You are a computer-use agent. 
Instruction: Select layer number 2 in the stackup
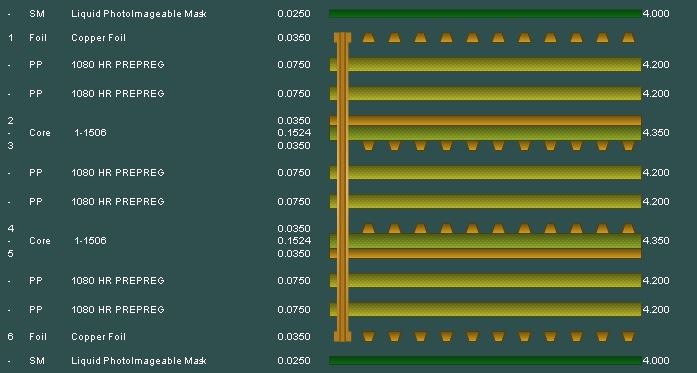pyautogui.click(x=11, y=120)
